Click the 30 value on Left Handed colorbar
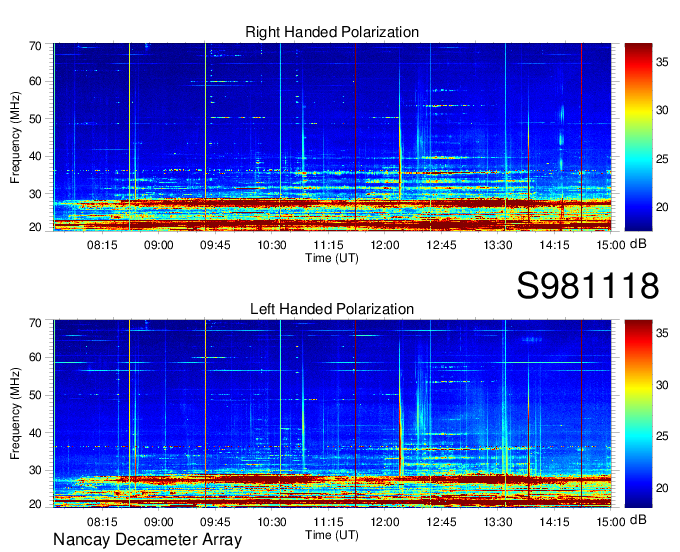This screenshot has width=680, height=552. (x=662, y=385)
